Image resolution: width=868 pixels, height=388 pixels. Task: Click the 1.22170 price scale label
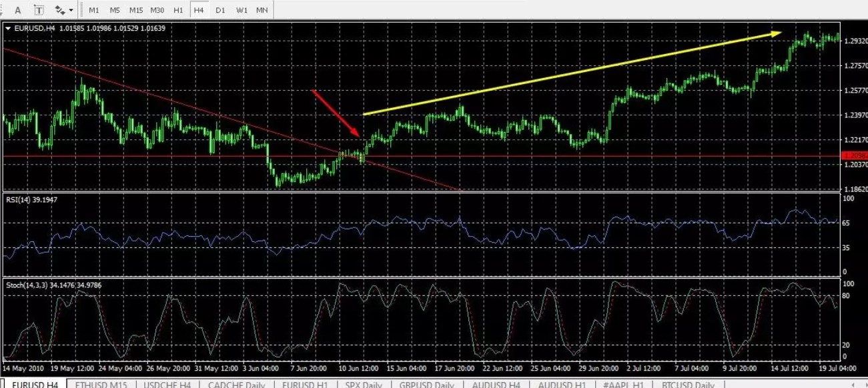tap(855, 140)
